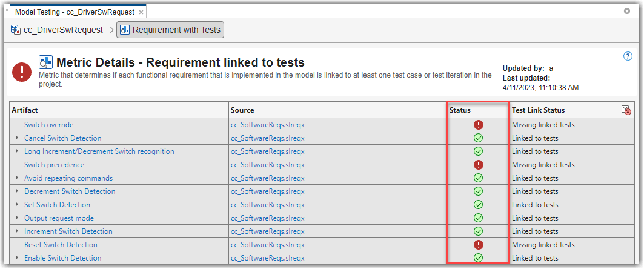Open the Increment Switch Detection link

[x=68, y=231]
